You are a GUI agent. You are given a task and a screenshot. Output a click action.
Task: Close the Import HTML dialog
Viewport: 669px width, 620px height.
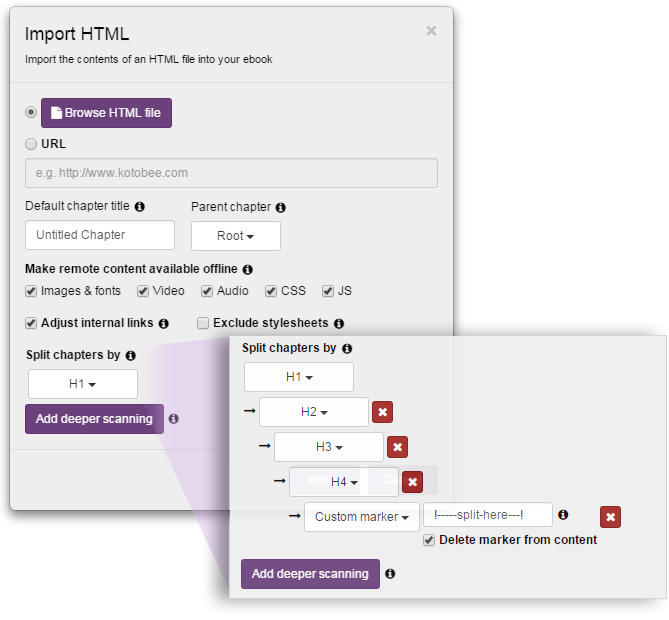click(x=431, y=31)
